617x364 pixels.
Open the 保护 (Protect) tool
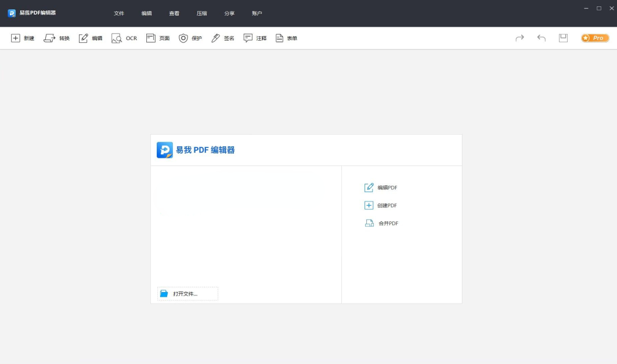click(190, 38)
